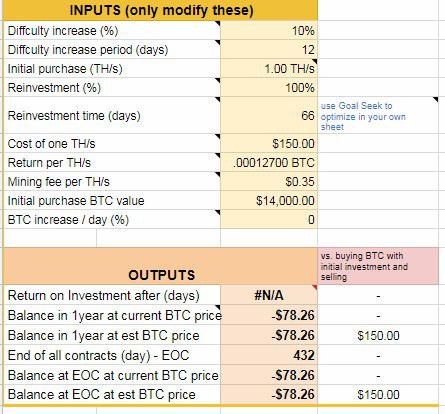Click the Cost of one TH/s $150.00 cell

point(269,143)
